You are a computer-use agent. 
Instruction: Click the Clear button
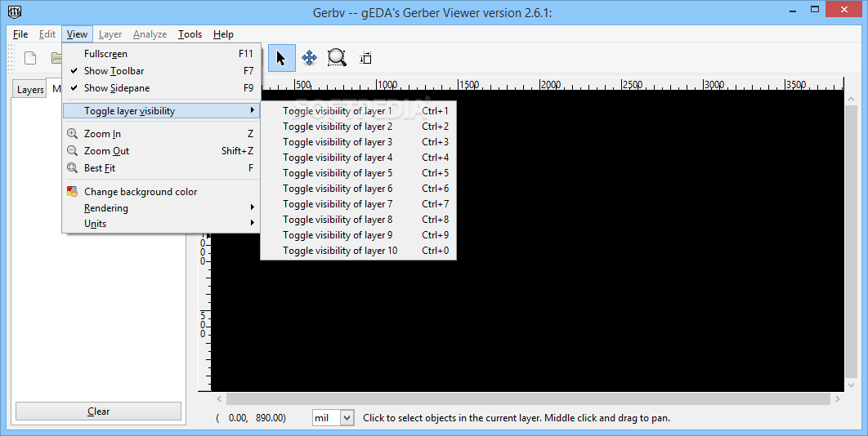tap(99, 412)
